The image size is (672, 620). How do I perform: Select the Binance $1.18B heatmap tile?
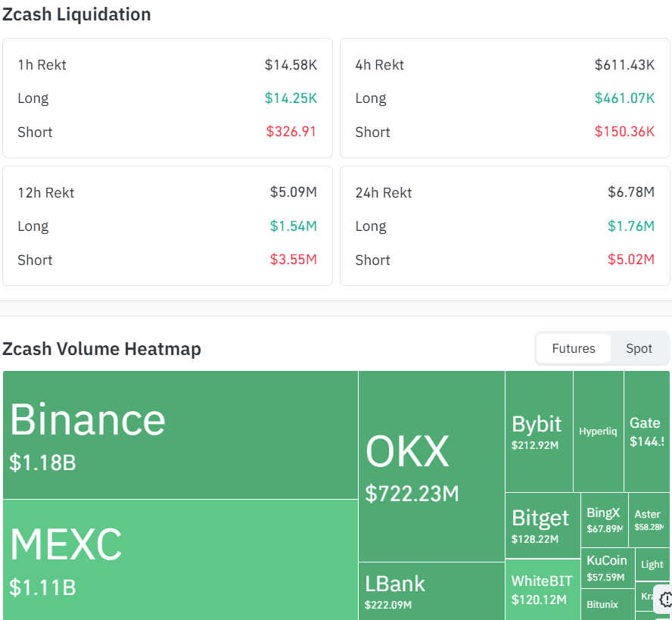(180, 435)
